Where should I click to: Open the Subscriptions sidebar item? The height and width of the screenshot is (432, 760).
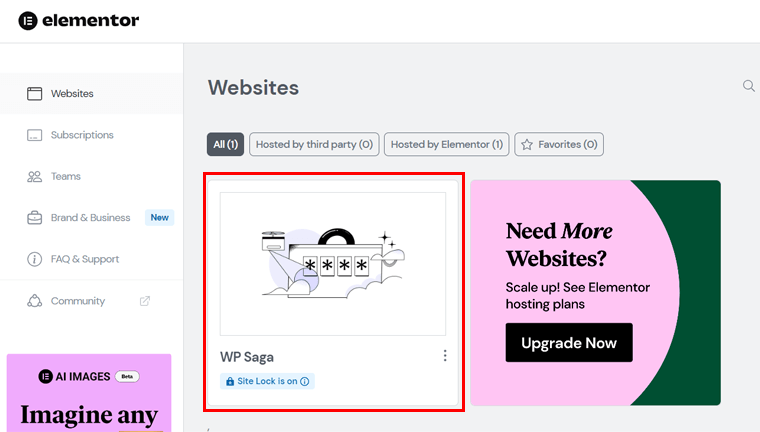coord(92,135)
